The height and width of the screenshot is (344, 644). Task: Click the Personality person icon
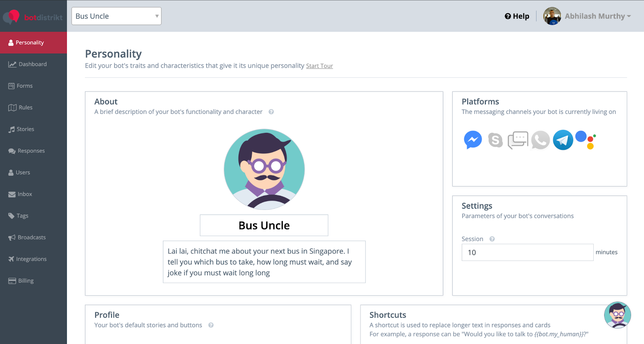tap(11, 43)
